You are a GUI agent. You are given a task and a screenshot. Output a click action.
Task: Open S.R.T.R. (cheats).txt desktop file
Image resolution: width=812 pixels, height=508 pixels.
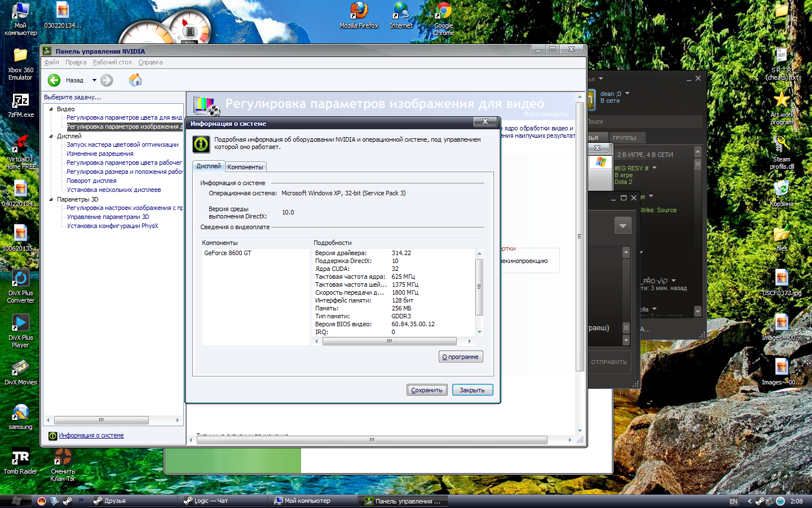782,64
